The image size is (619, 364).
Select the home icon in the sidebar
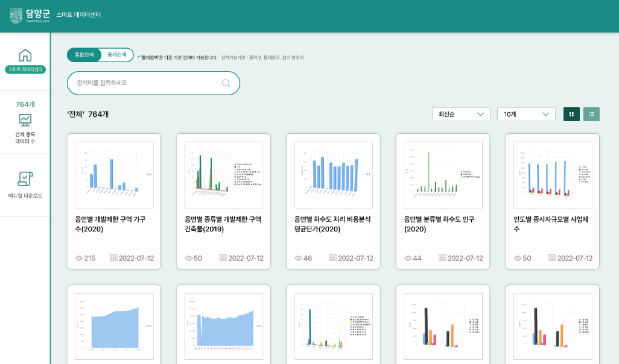coord(25,55)
